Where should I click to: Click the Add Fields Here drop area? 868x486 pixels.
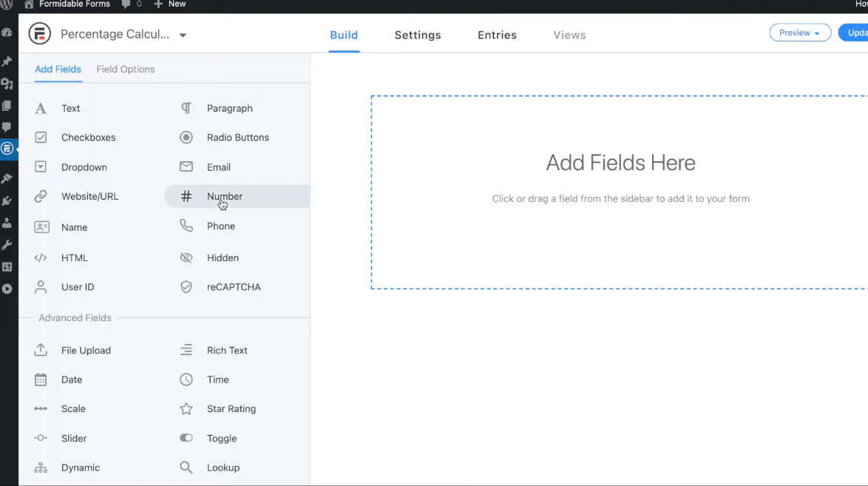(620, 192)
